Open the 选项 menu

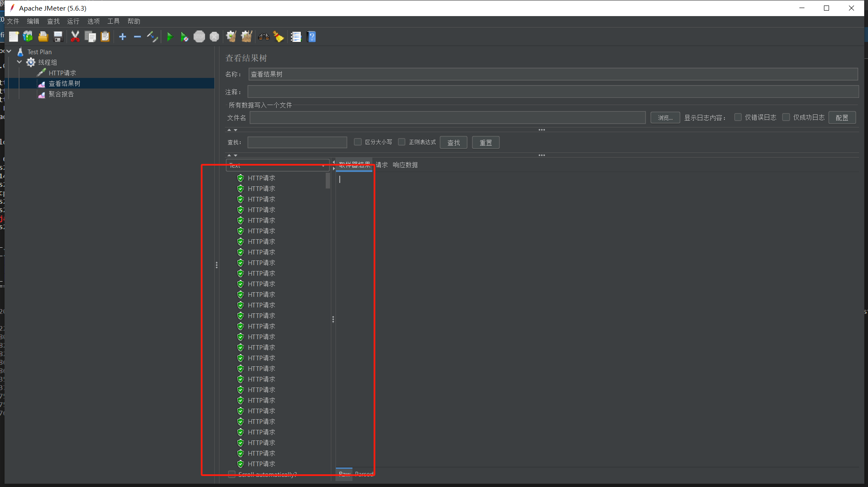point(94,21)
